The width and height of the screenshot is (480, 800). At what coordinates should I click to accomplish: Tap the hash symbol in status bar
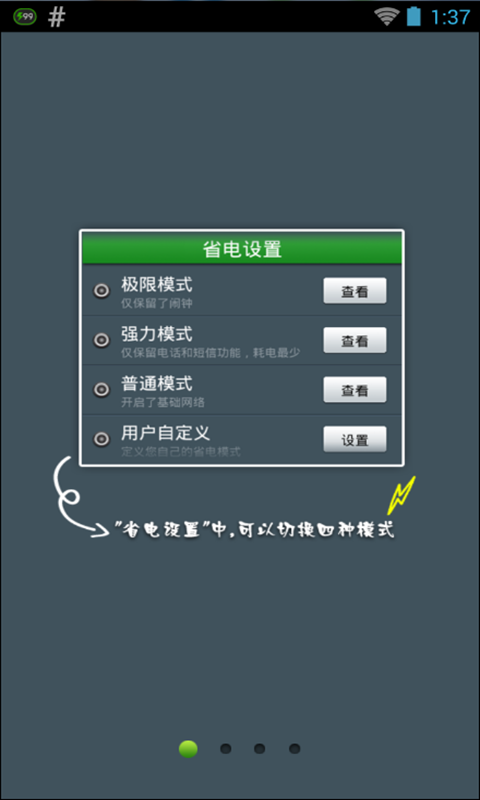click(57, 17)
